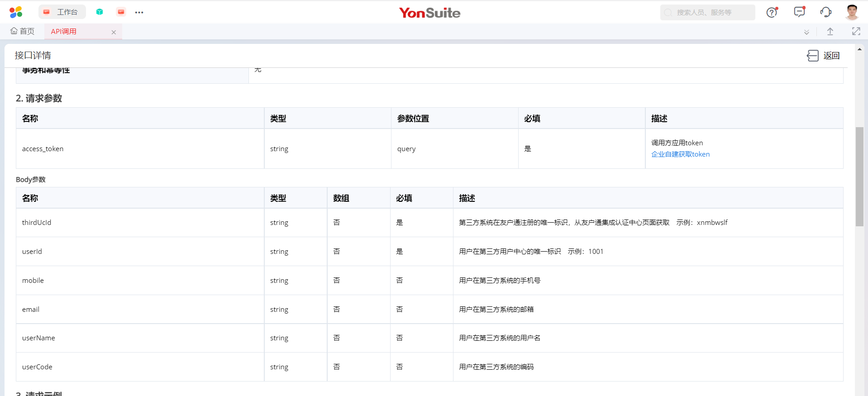Open the 企业自建获取token link

(680, 154)
